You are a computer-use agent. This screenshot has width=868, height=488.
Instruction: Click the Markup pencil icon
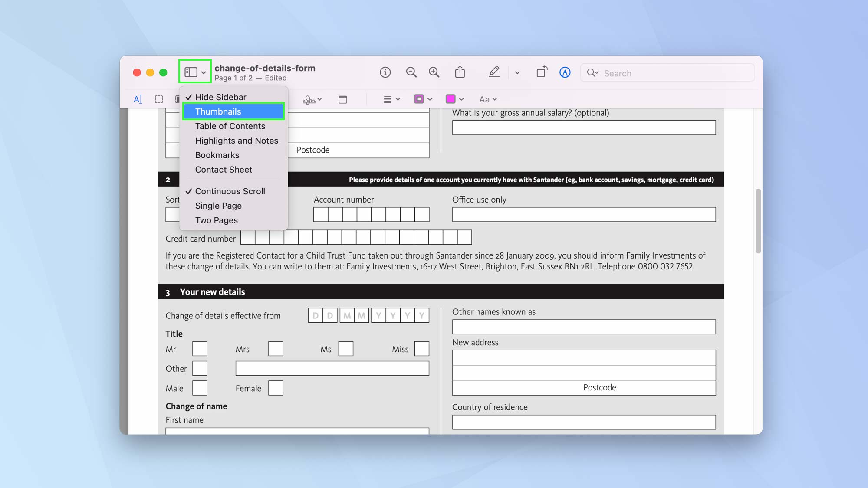click(x=494, y=72)
